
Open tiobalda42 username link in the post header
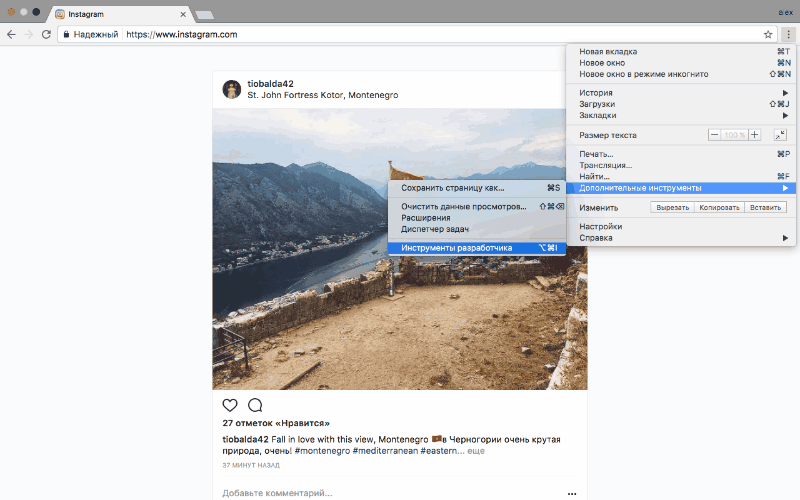pyautogui.click(x=270, y=84)
